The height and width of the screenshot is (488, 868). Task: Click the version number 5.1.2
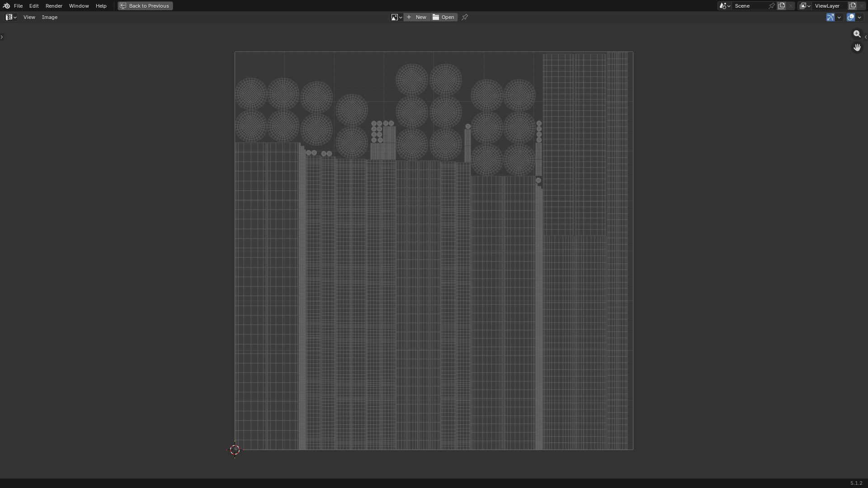coord(856,483)
